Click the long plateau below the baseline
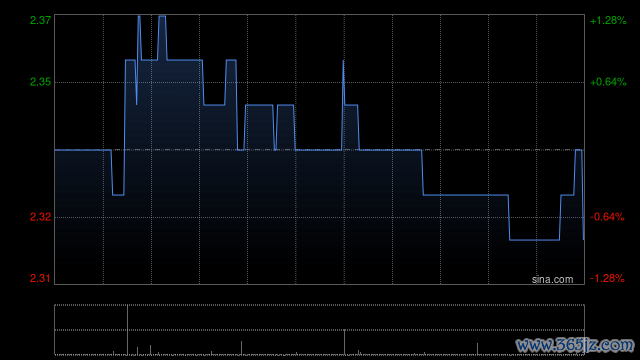 (x=466, y=195)
